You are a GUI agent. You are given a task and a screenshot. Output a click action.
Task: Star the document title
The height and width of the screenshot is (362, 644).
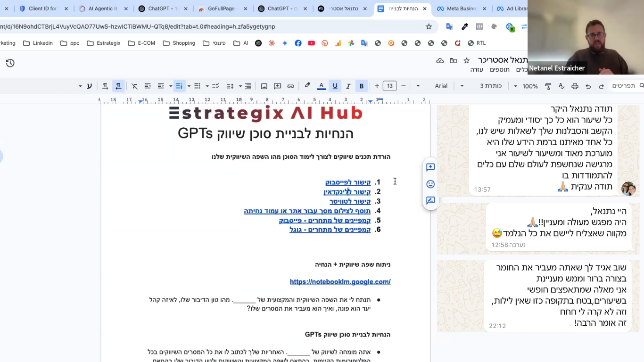pyautogui.click(x=467, y=60)
